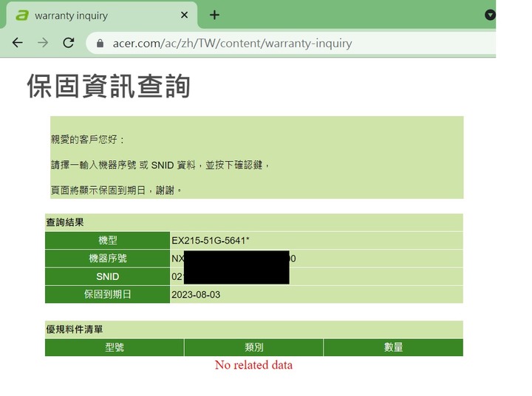Image resolution: width=532 pixels, height=396 pixels.
Task: Click the browser forward arrow
Action: [43, 43]
